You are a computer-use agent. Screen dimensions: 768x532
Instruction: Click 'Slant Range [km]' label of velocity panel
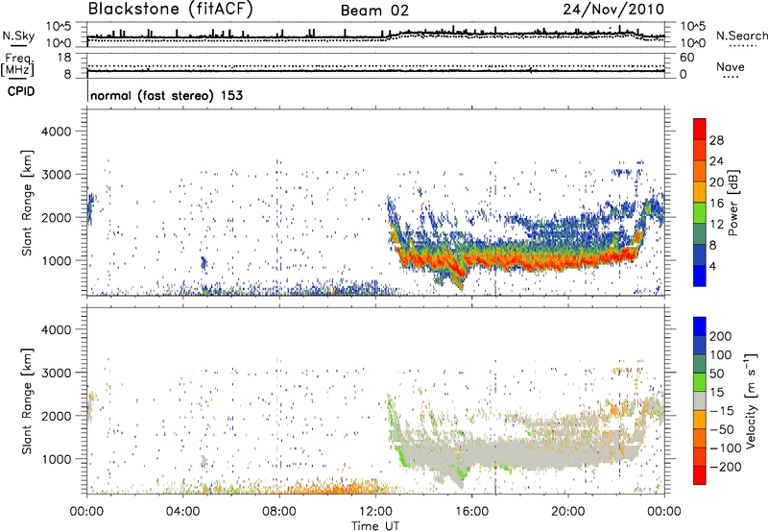[27, 400]
